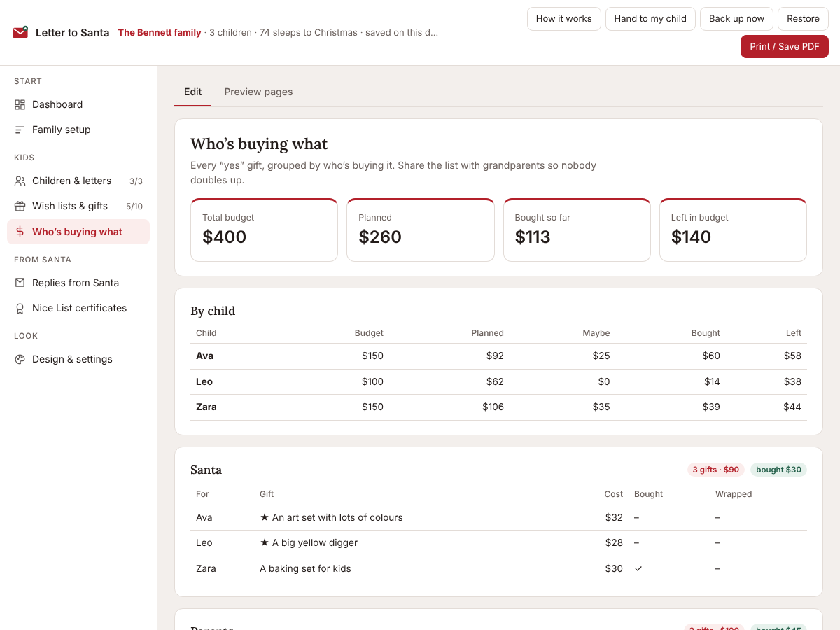Click the How it works button

(x=563, y=19)
